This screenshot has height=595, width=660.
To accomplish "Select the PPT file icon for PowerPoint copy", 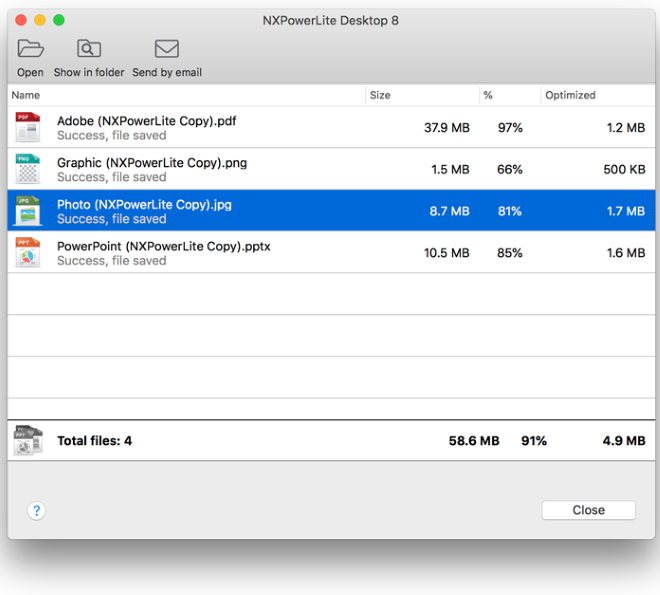I will pos(28,252).
